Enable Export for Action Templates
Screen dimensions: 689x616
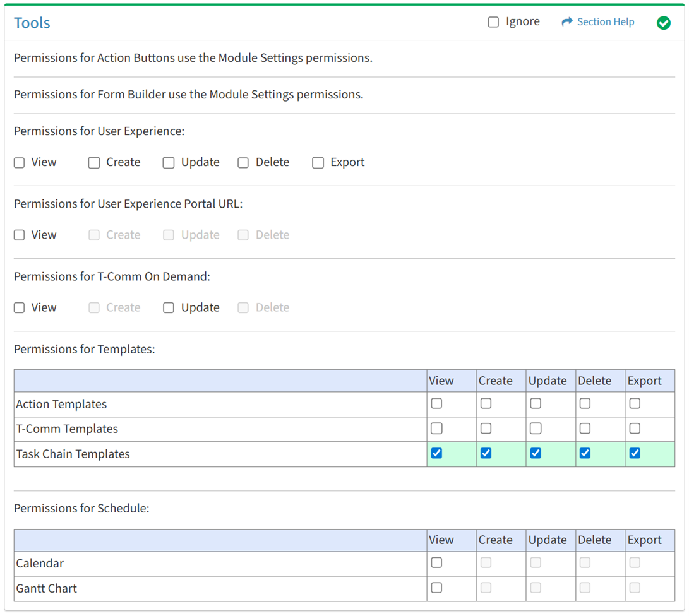(x=635, y=403)
